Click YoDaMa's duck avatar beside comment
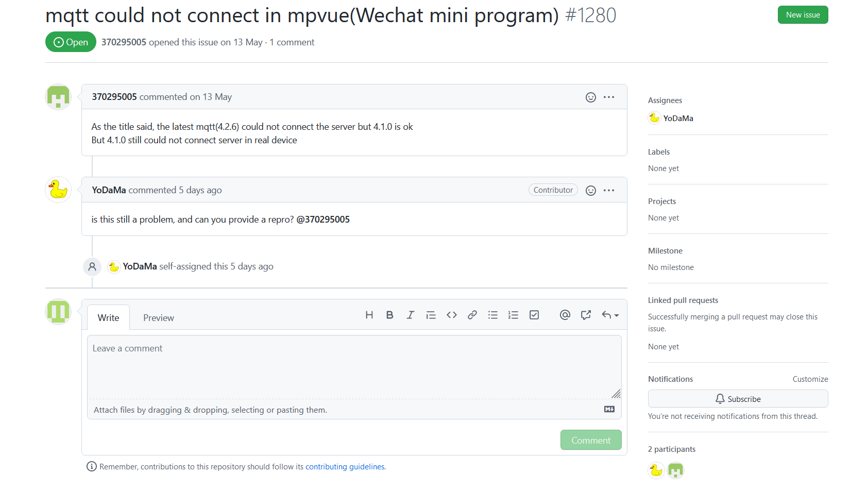The height and width of the screenshot is (490, 868). pyautogui.click(x=58, y=190)
